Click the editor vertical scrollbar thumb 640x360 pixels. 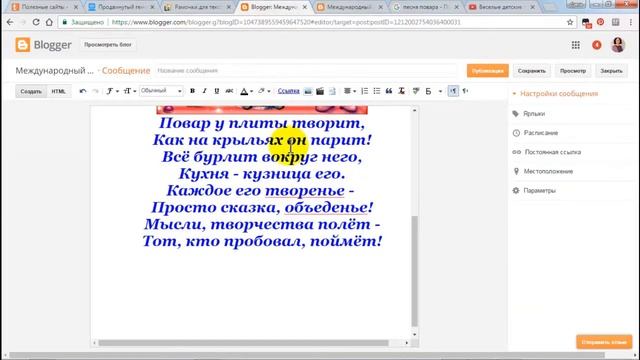click(x=415, y=271)
